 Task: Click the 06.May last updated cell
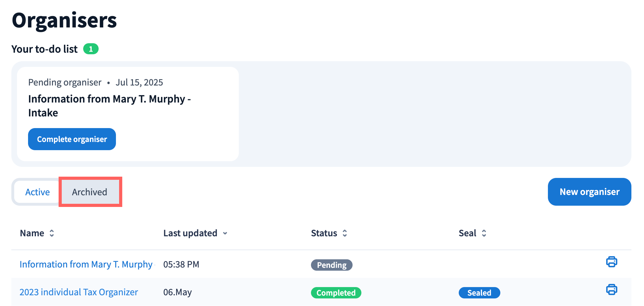[x=177, y=292]
